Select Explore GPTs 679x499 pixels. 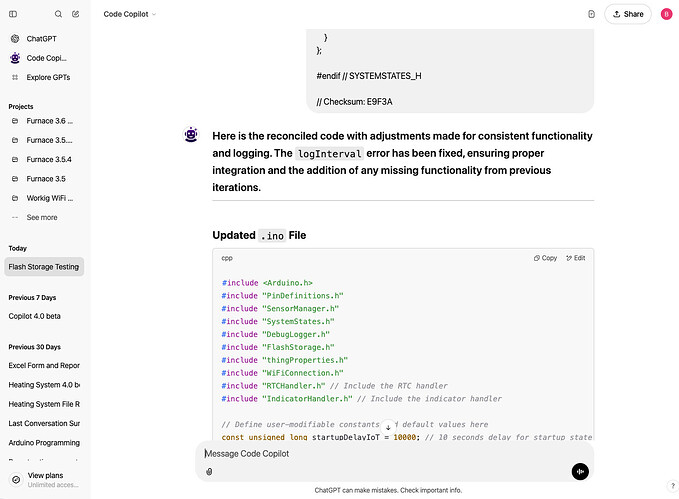pyautogui.click(x=47, y=77)
